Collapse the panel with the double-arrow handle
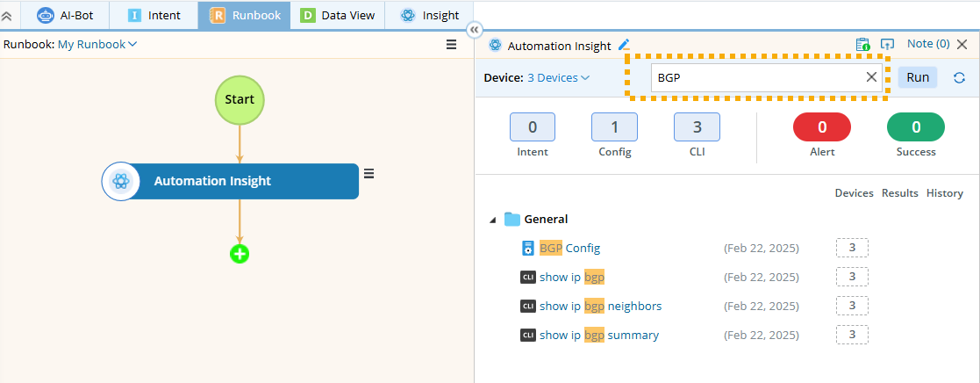The width and height of the screenshot is (980, 383). [475, 30]
